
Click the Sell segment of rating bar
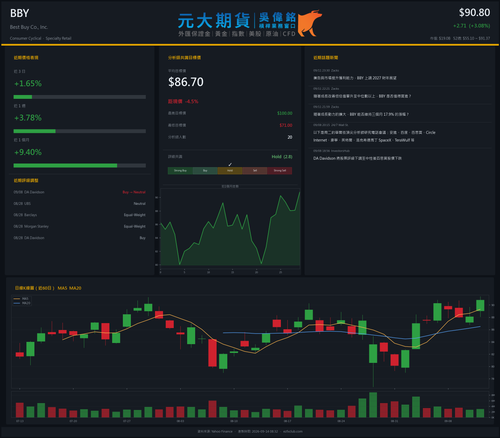coord(255,171)
